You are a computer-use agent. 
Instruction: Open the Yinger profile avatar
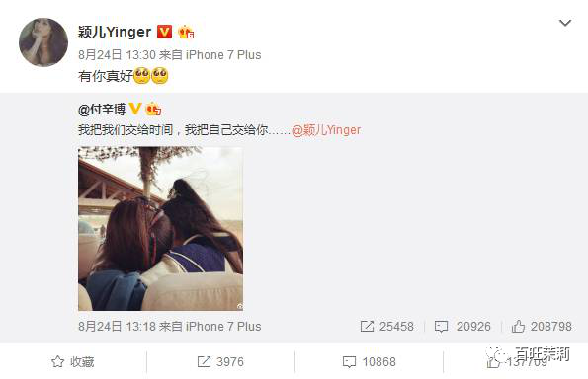tap(43, 42)
